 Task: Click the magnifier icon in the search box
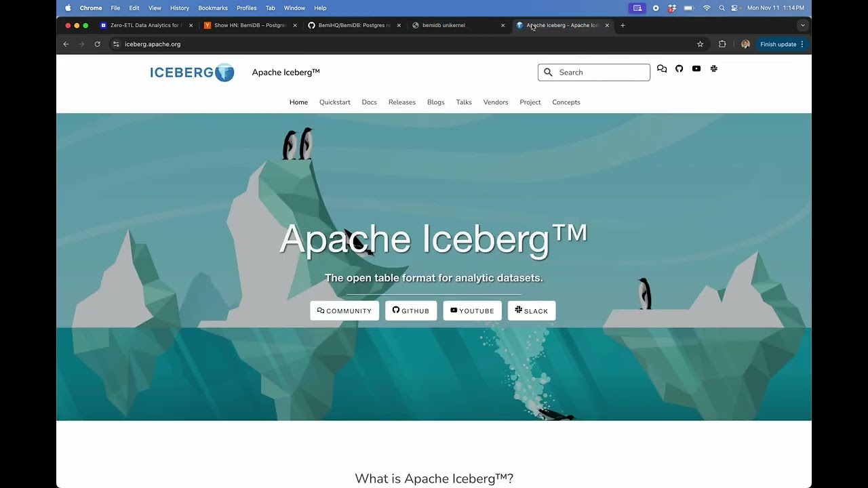click(x=549, y=73)
